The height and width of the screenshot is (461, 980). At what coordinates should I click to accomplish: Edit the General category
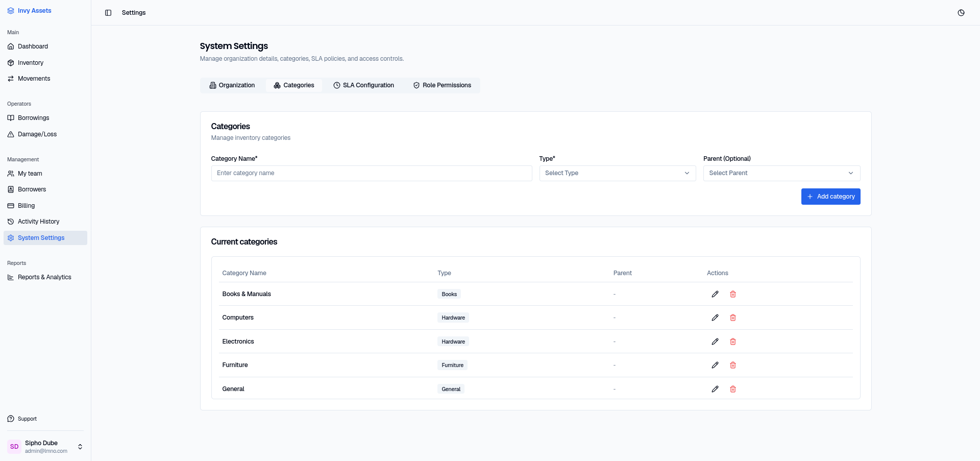715,389
